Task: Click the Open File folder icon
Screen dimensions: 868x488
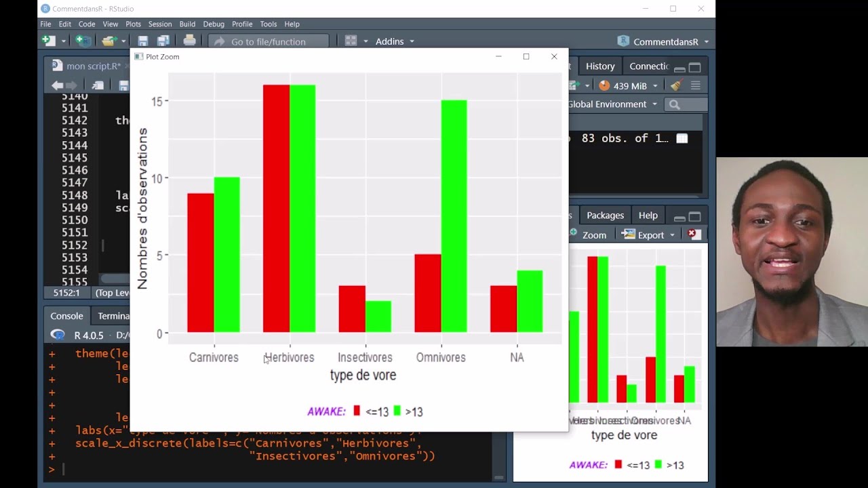Action: coord(108,41)
